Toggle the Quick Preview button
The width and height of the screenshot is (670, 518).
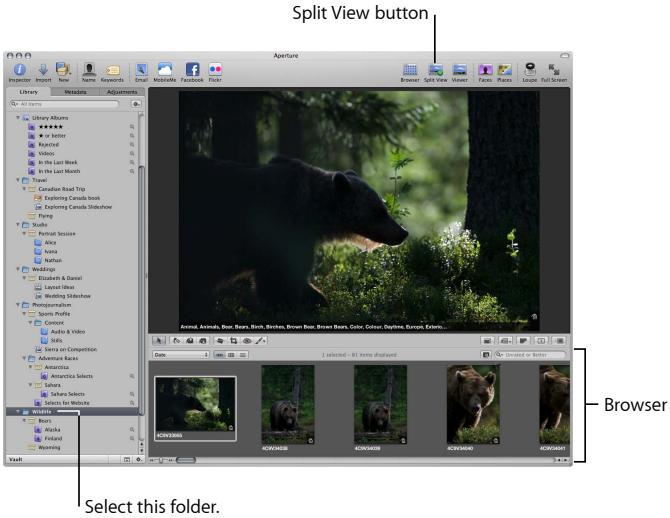coord(559,341)
